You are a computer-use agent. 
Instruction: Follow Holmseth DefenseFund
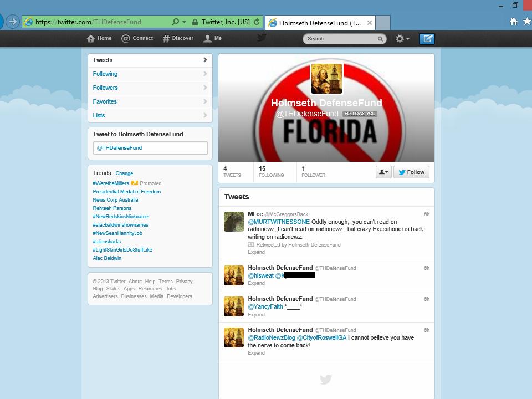coord(411,172)
